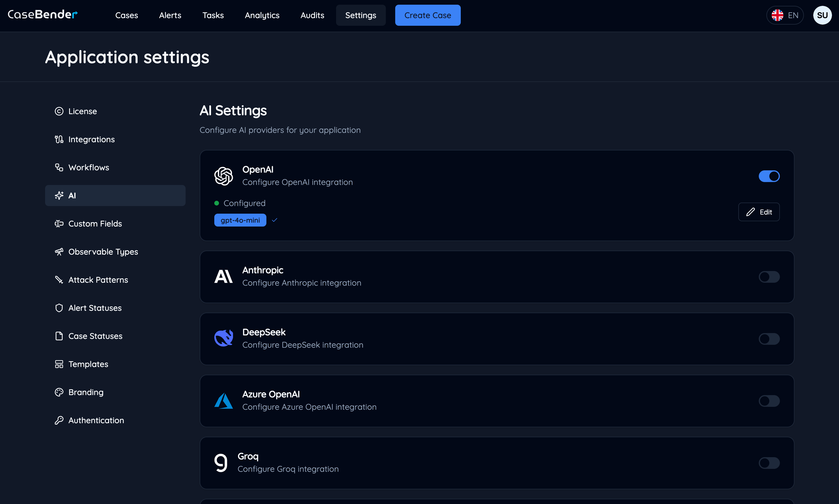Click the Authentication key icon
Image resolution: width=839 pixels, height=504 pixels.
point(59,420)
